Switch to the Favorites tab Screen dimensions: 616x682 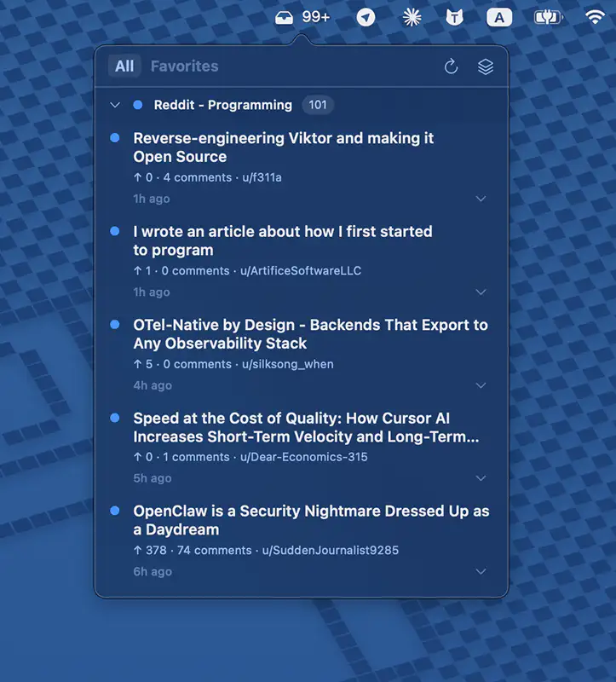click(184, 66)
